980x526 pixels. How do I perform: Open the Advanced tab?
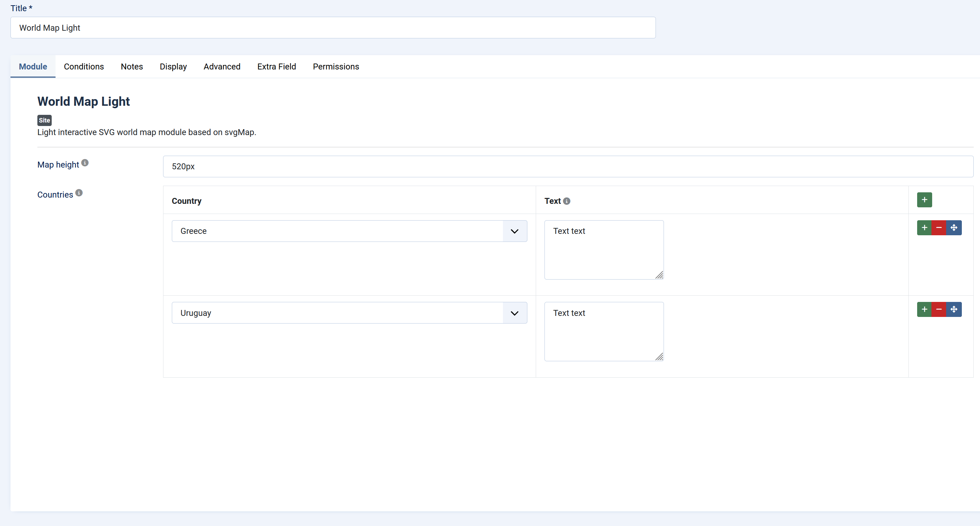pos(222,67)
